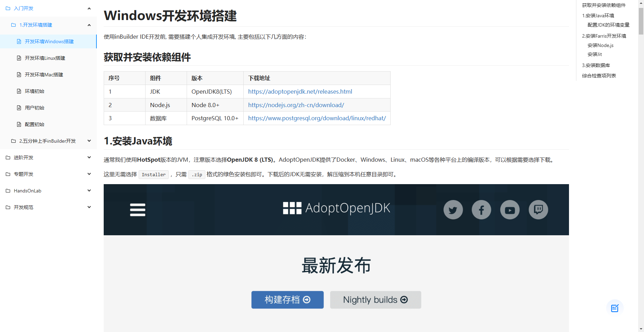Screen dimensions: 644x332
Task: Click the folder icon beside 2.五分钟上手inBuilder开发
Action: click(13, 141)
